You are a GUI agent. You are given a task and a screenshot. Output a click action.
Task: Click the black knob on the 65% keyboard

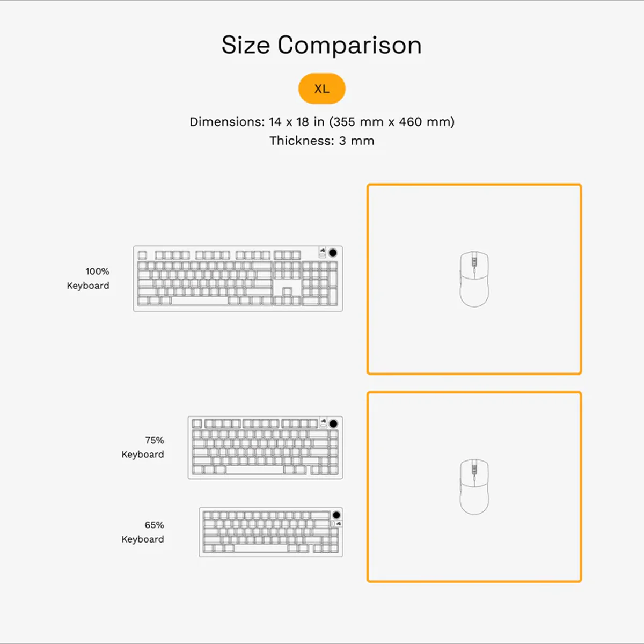pos(336,515)
